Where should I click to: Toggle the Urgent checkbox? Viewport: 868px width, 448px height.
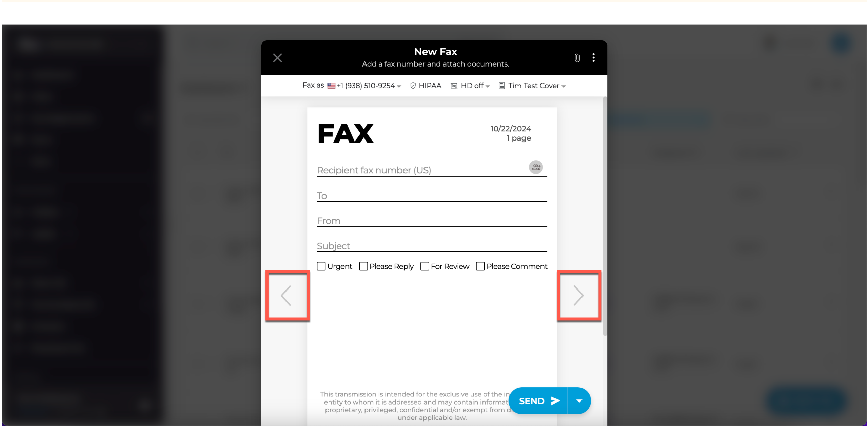pyautogui.click(x=321, y=266)
